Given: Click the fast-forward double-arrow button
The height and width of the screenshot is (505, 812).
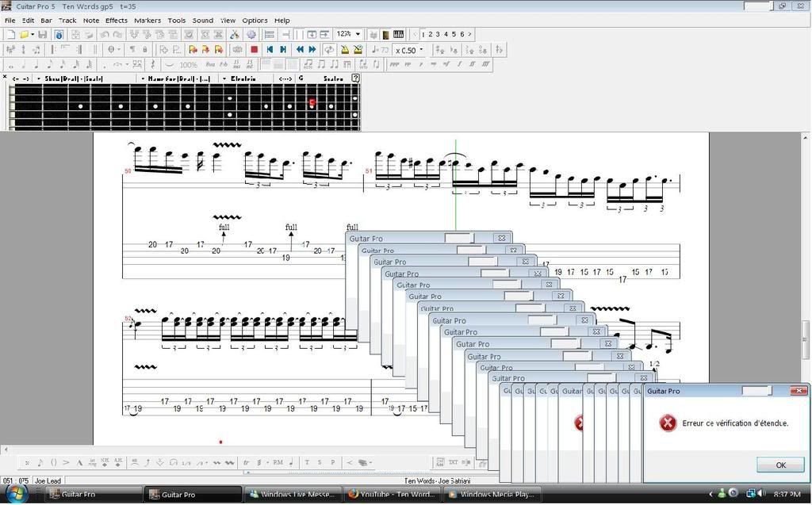Looking at the screenshot, I should point(312,50).
